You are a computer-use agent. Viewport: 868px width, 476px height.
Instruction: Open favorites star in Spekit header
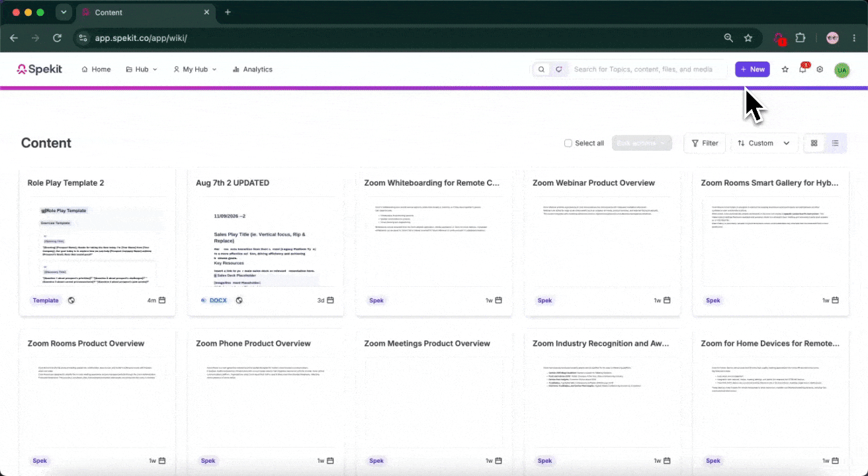click(x=785, y=69)
